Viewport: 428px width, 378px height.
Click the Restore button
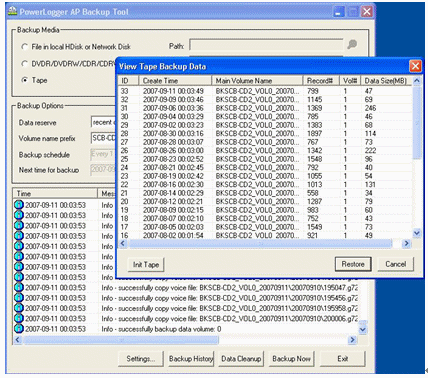pyautogui.click(x=353, y=264)
